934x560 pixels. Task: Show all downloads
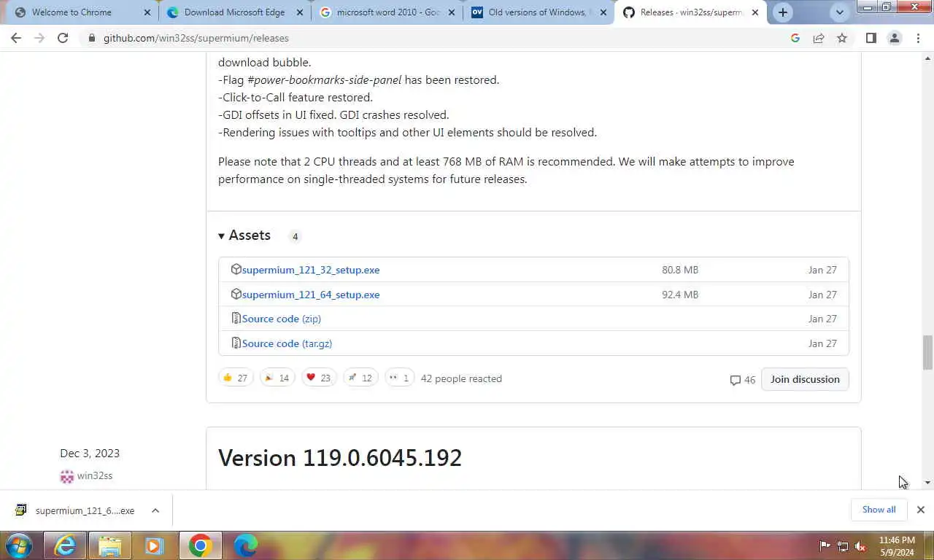879,510
